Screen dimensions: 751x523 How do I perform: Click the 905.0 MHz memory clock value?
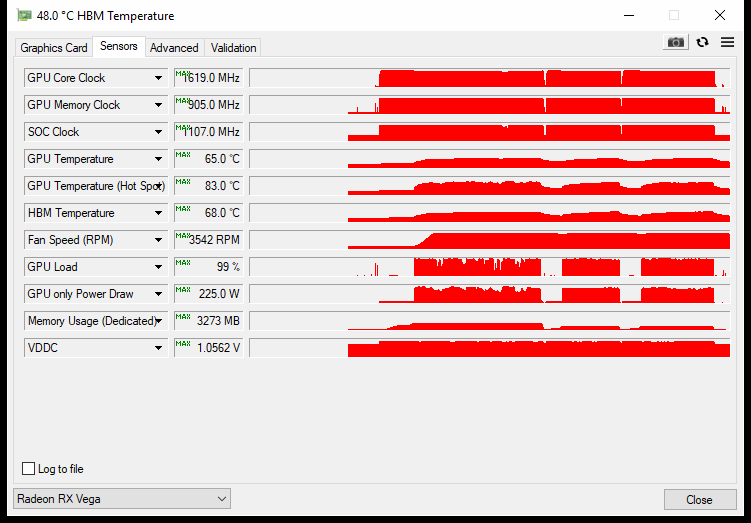(x=209, y=105)
